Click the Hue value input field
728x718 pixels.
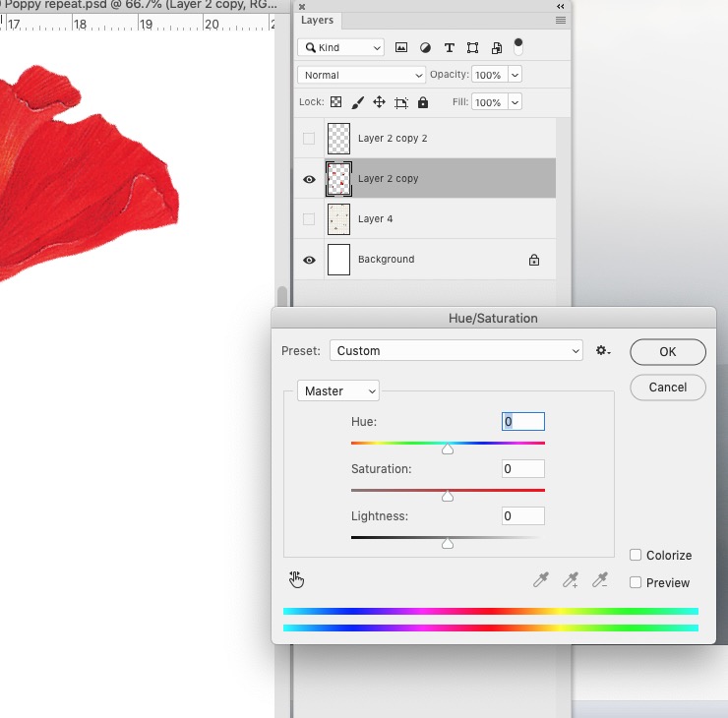tap(522, 421)
